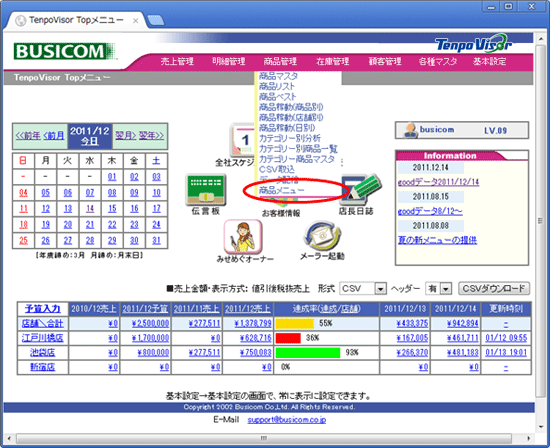Select カテゴリー別商品一覧 menu entry
Screen dimensions: 550x448
pos(298,148)
